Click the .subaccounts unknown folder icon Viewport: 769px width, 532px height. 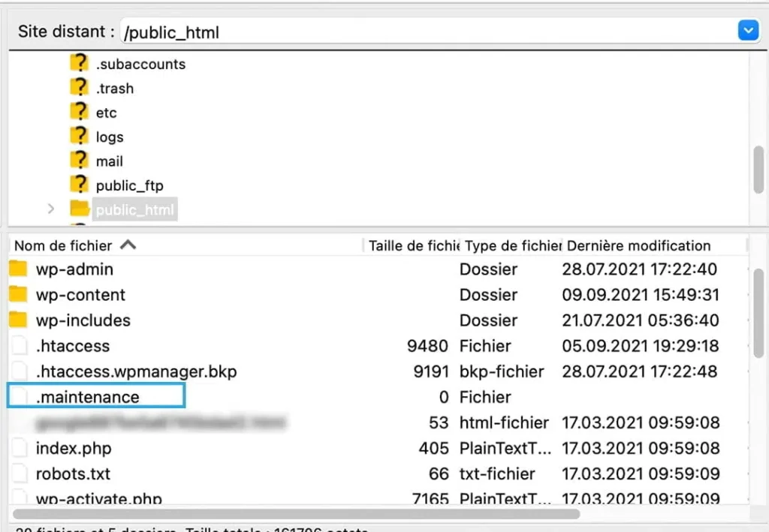[x=80, y=64]
